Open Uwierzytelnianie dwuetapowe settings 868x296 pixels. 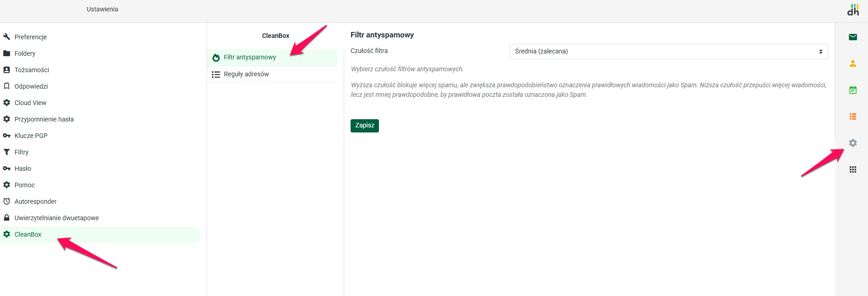[x=57, y=218]
